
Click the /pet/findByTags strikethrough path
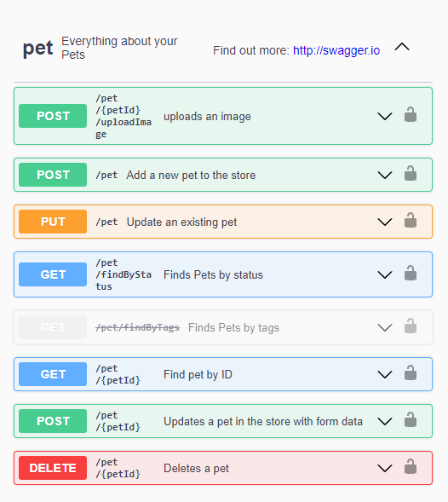138,327
